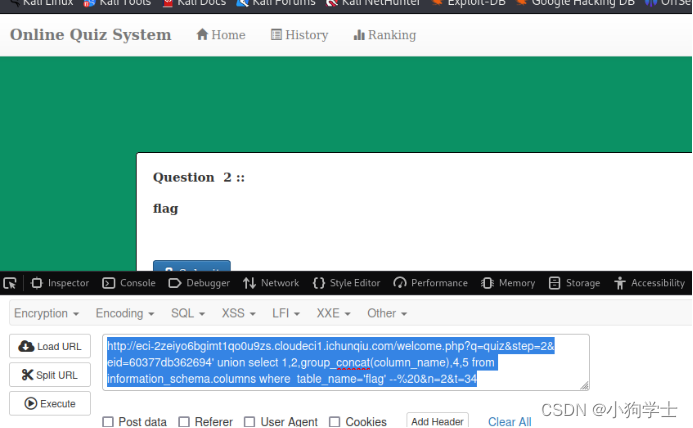
Task: Click the Performance gauge icon
Action: tap(400, 283)
